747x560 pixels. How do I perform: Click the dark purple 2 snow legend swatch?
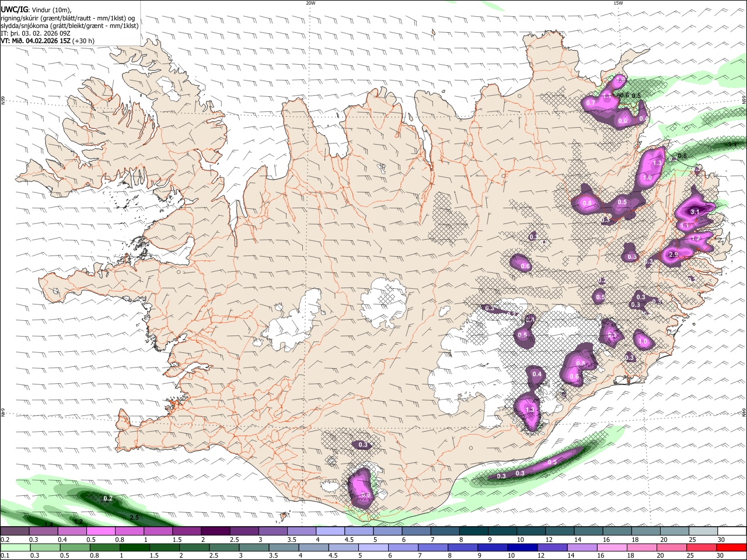tap(215, 531)
